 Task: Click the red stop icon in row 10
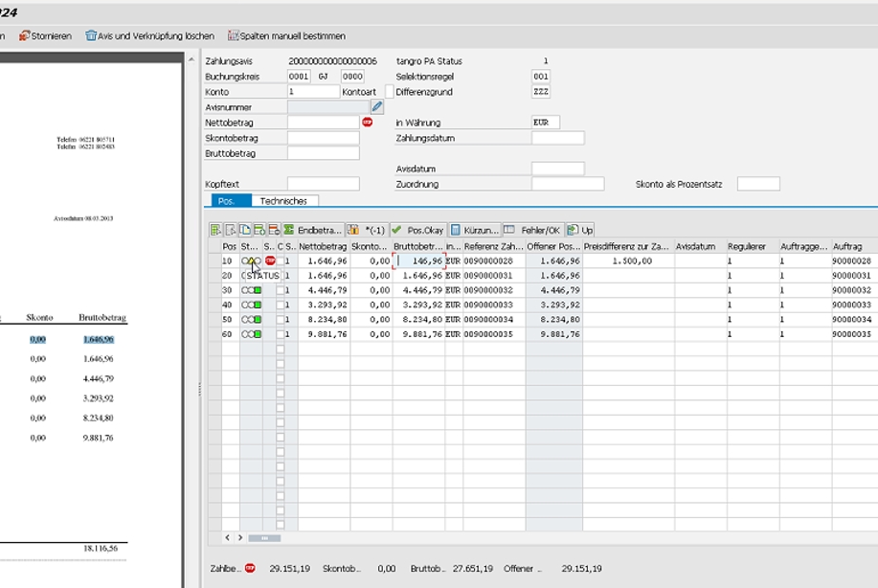(x=270, y=260)
